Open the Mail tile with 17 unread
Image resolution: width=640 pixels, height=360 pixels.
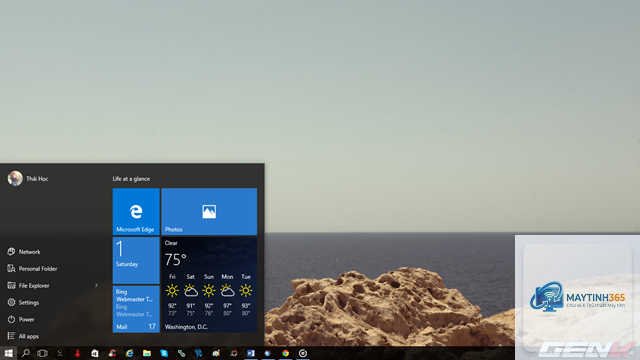[x=136, y=309]
